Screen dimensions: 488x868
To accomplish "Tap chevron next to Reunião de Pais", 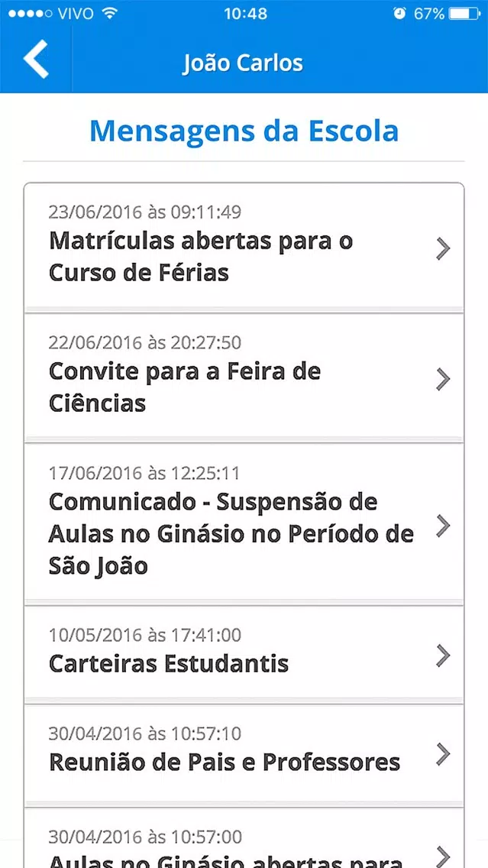I will 443,754.
